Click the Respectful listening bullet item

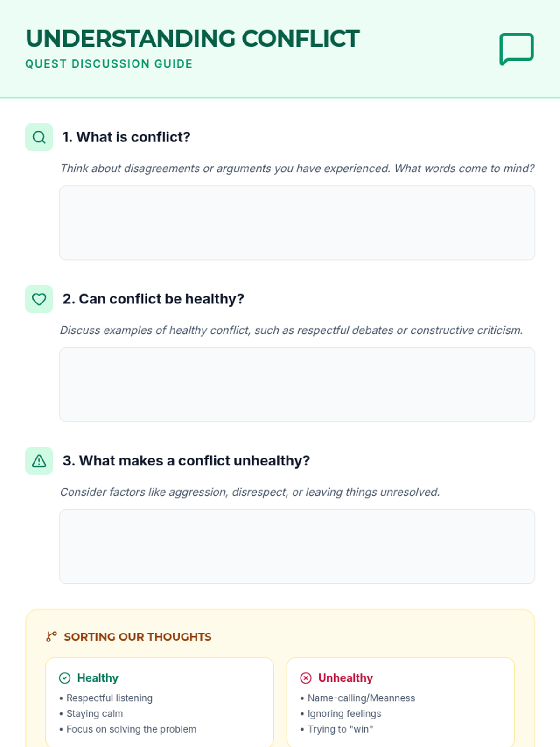pos(109,698)
